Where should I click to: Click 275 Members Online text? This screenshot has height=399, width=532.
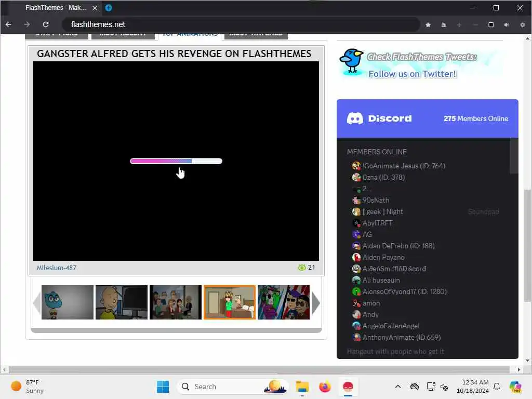coord(476,119)
